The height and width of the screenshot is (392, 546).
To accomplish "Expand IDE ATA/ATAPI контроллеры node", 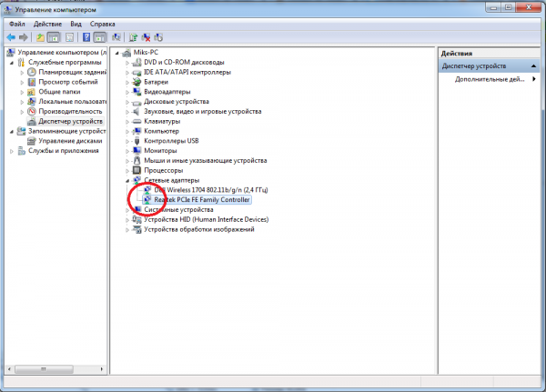I will pyautogui.click(x=127, y=73).
